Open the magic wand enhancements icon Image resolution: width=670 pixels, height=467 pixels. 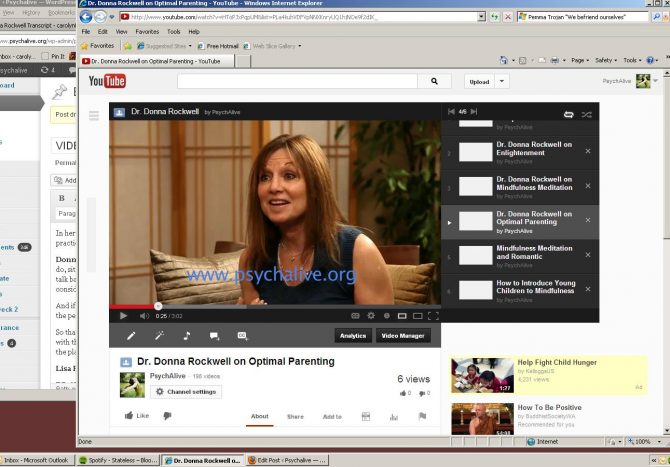pyautogui.click(x=159, y=336)
